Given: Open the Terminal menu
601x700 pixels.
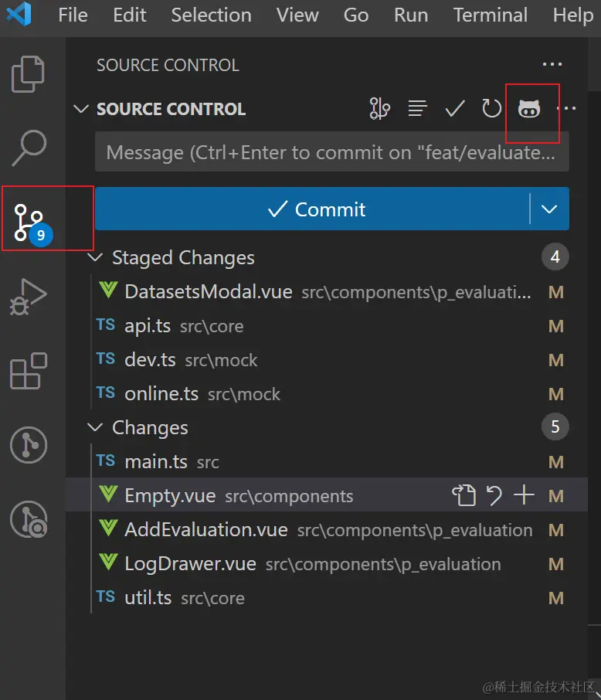Looking at the screenshot, I should pyautogui.click(x=491, y=15).
